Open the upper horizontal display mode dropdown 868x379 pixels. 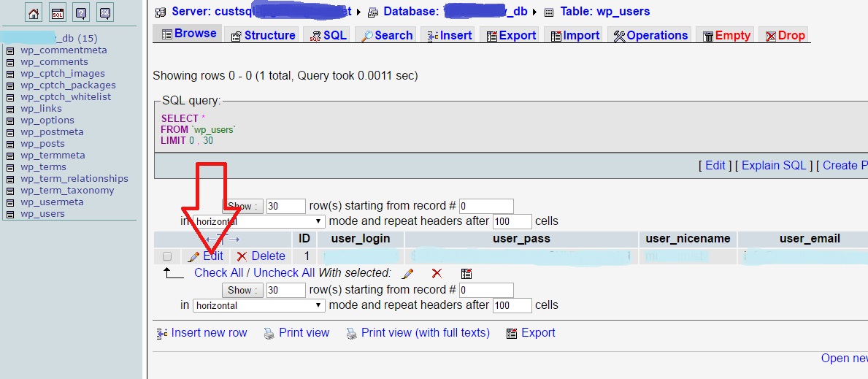tap(258, 222)
